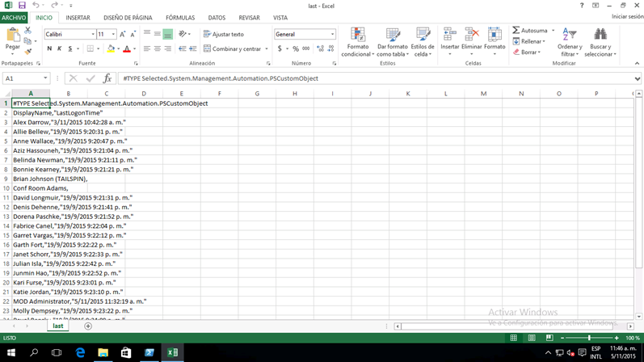Align text left
This screenshot has width=644, height=362.
tap(146, 49)
